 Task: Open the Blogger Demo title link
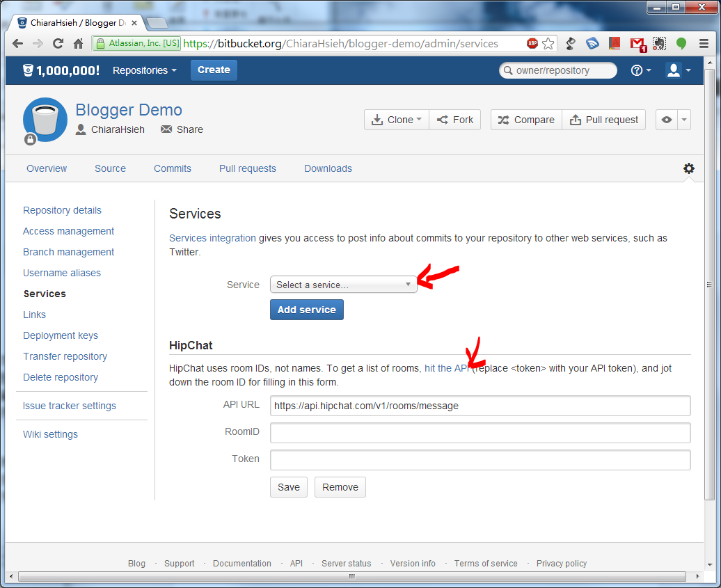[x=129, y=110]
